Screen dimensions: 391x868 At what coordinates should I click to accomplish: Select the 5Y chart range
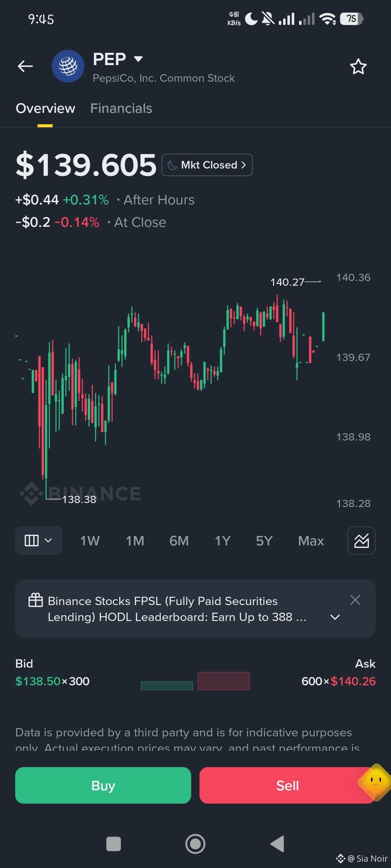pyautogui.click(x=264, y=541)
